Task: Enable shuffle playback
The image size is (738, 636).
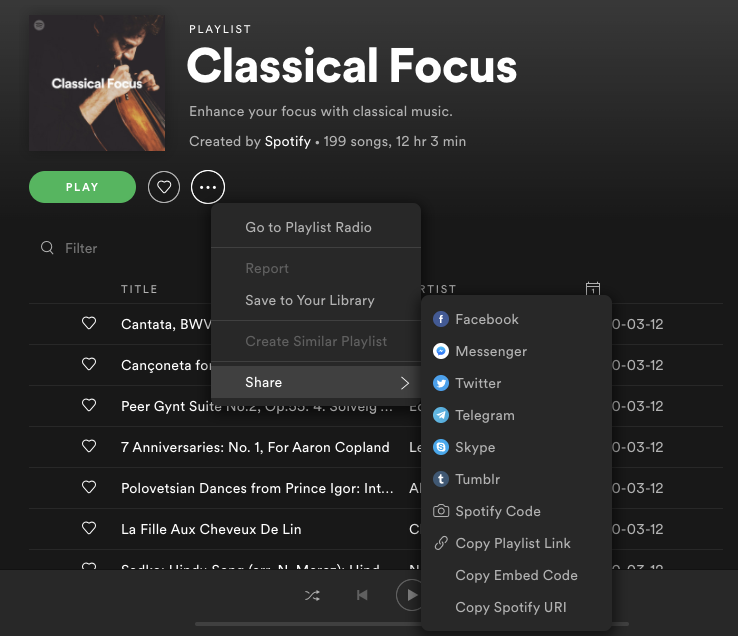Action: point(312,595)
